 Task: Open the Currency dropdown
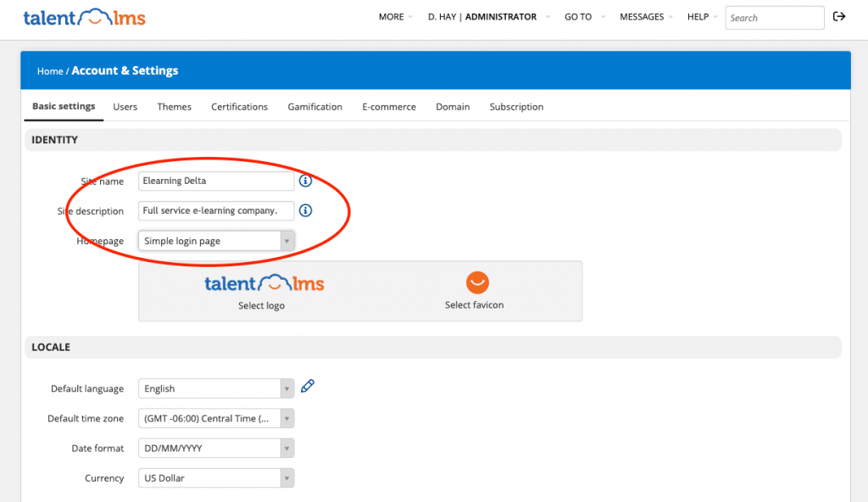pos(286,477)
